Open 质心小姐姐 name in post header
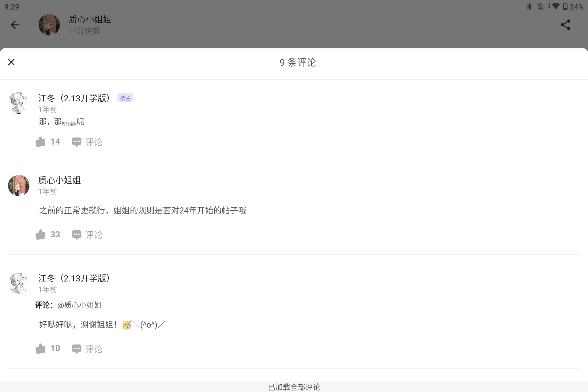The height and width of the screenshot is (392, 588). coord(90,19)
